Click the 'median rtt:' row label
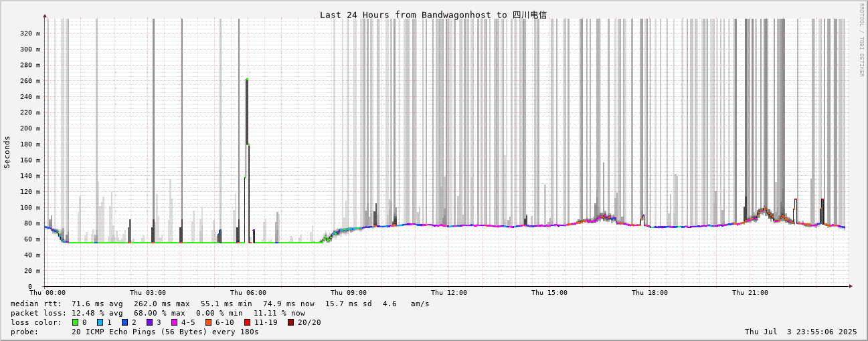The image size is (868, 341). 36,304
